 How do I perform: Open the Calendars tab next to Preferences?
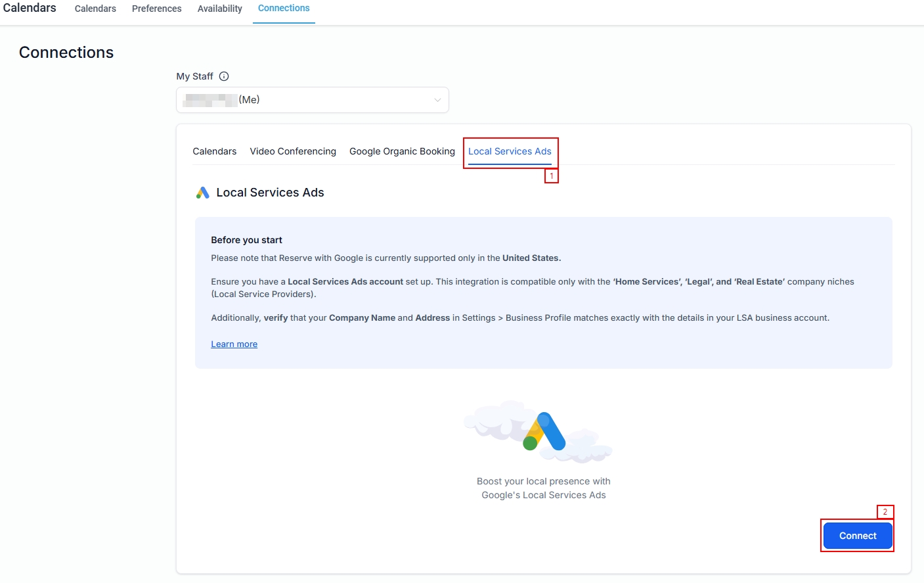pyautogui.click(x=95, y=9)
